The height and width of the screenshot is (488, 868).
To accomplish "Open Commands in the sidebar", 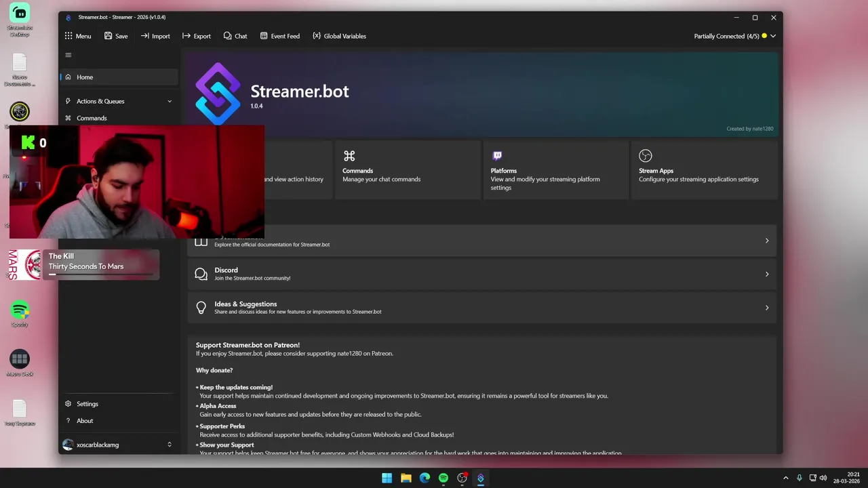I will pyautogui.click(x=119, y=118).
